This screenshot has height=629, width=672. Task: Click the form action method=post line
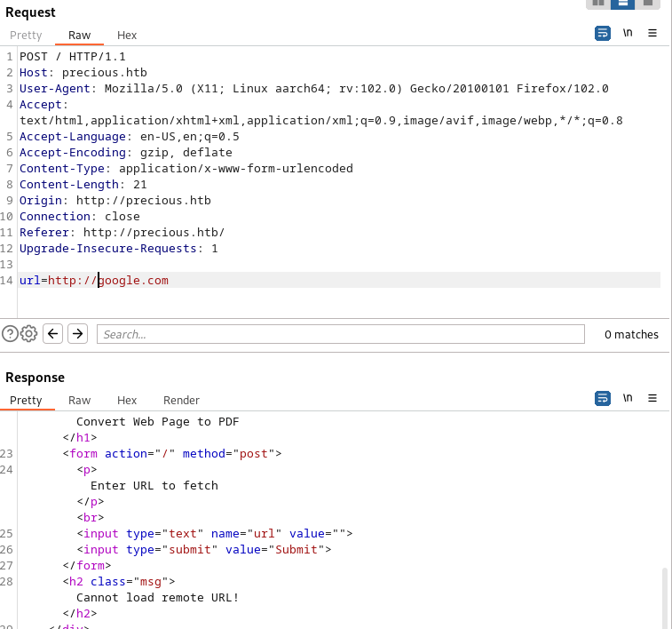coord(172,454)
